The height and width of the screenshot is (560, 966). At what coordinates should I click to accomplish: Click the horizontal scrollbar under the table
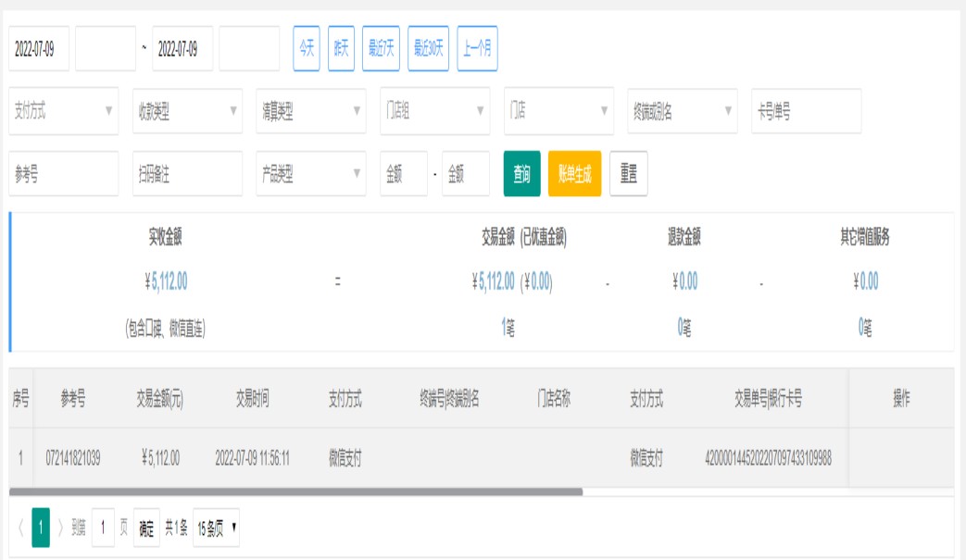coord(296,492)
